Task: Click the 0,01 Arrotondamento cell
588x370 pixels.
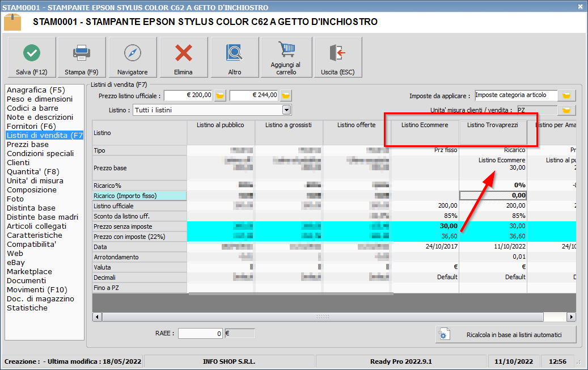Action: 493,257
